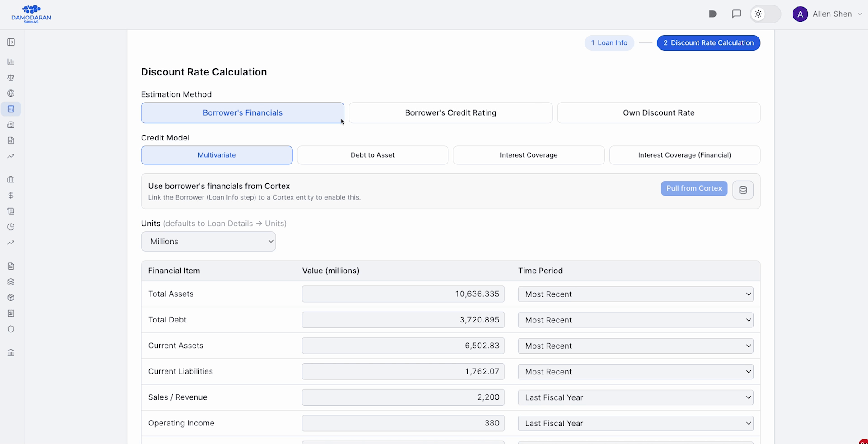Image resolution: width=868 pixels, height=444 pixels.
Task: Select Borrower's Financials estimation method
Action: click(x=243, y=113)
